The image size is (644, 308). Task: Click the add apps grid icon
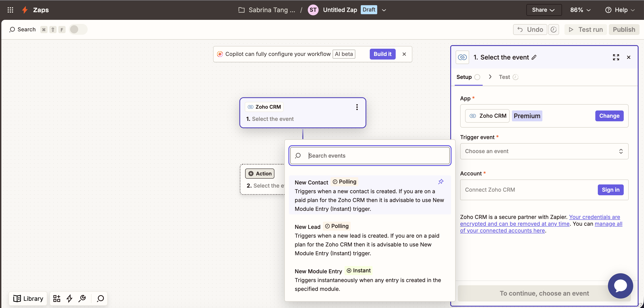57,299
